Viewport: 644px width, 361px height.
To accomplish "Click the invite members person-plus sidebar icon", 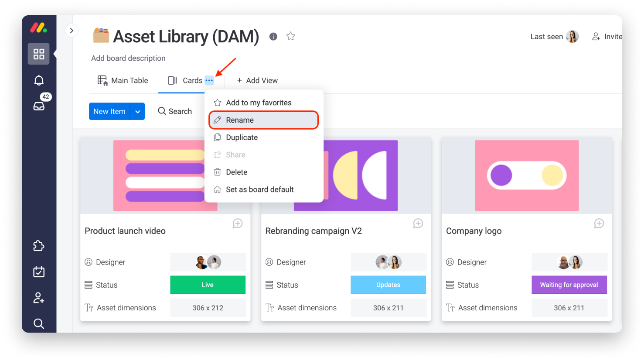I will tap(39, 298).
